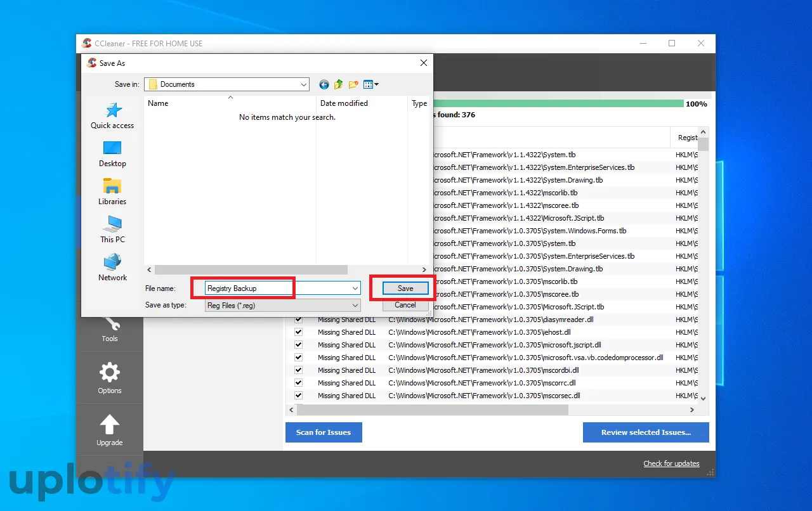Expand the Save as type Reg Files dropdown
812x511 pixels.
pyautogui.click(x=355, y=306)
